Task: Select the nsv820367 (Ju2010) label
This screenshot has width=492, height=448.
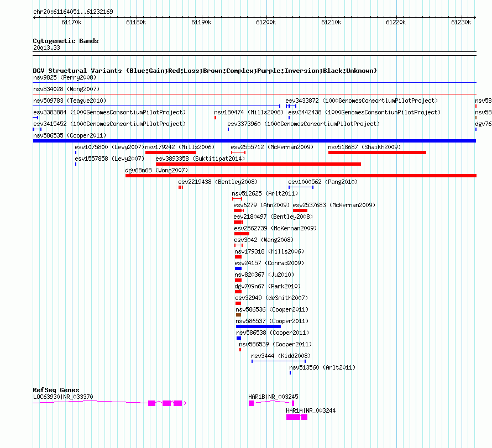Action: click(x=264, y=275)
